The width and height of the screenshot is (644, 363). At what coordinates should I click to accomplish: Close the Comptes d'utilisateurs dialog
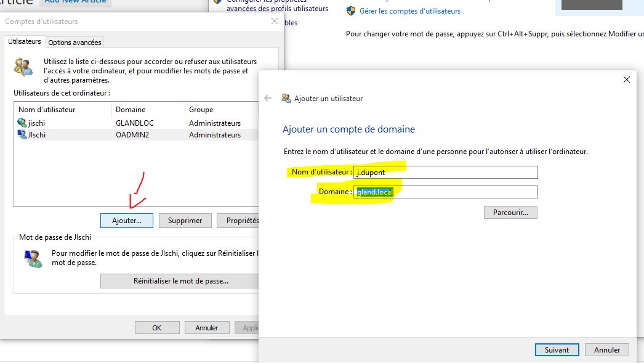(274, 22)
